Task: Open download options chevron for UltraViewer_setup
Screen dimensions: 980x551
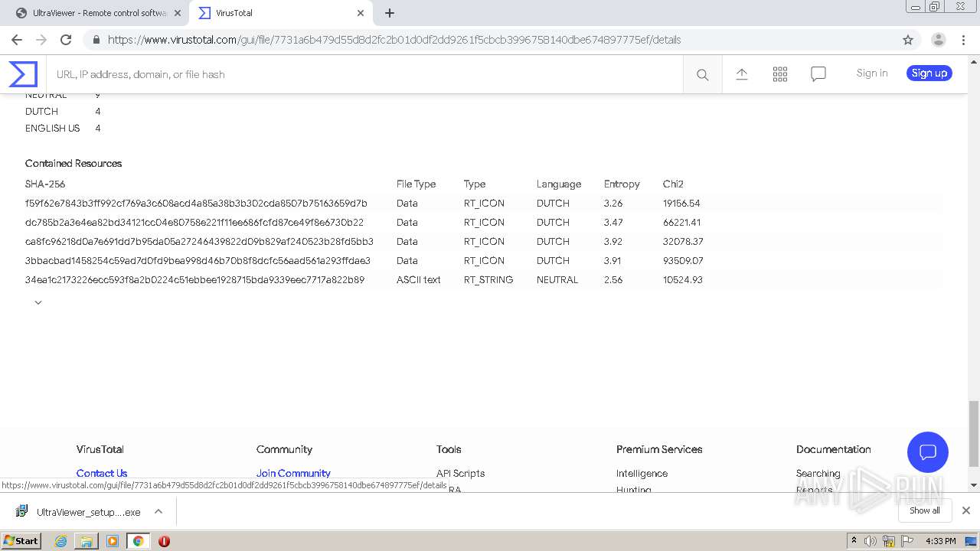Action: coord(158,511)
